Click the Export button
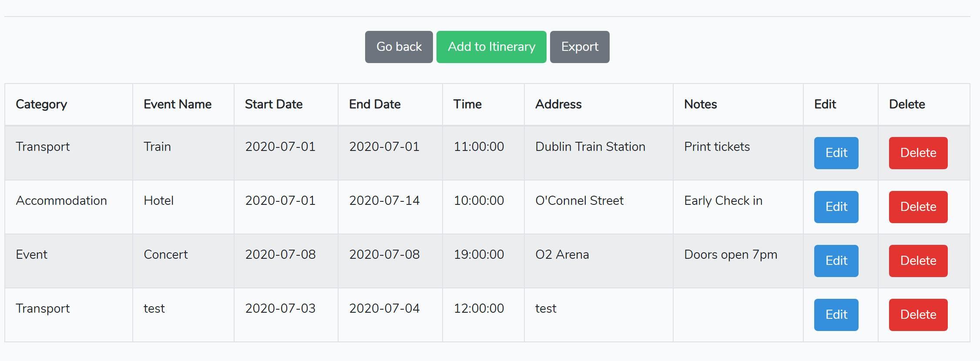980x361 pixels. (x=579, y=47)
